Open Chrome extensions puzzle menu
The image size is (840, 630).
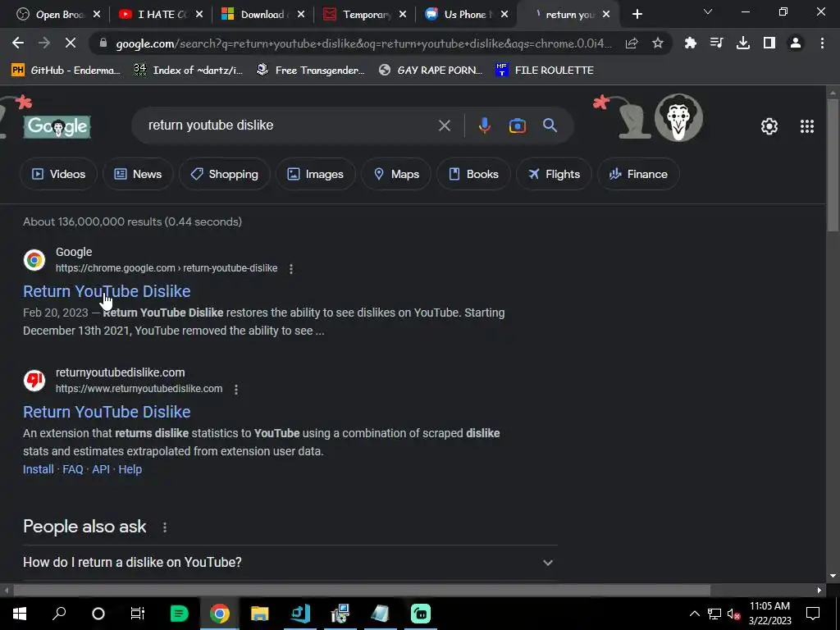pos(691,43)
